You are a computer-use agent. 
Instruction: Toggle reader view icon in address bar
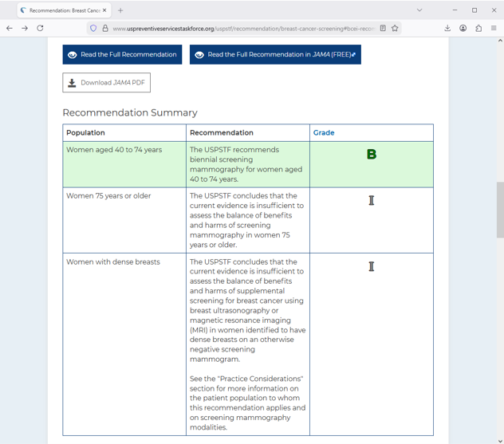pyautogui.click(x=383, y=29)
